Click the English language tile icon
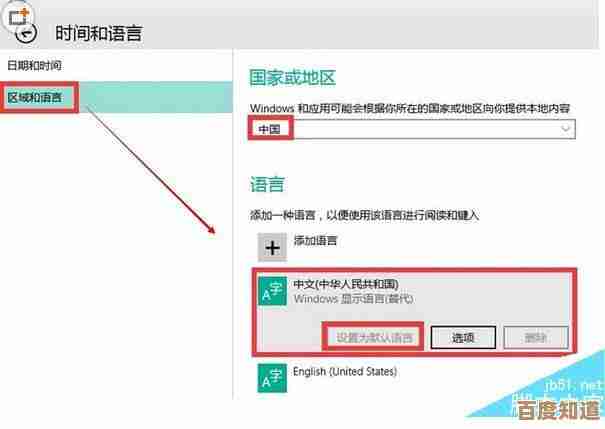605x429 pixels. coord(272,378)
